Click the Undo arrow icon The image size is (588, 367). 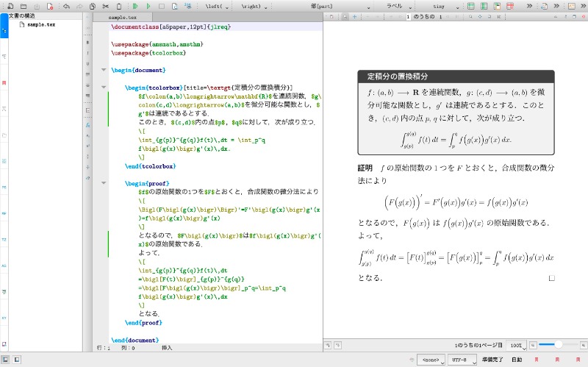click(x=66, y=6)
